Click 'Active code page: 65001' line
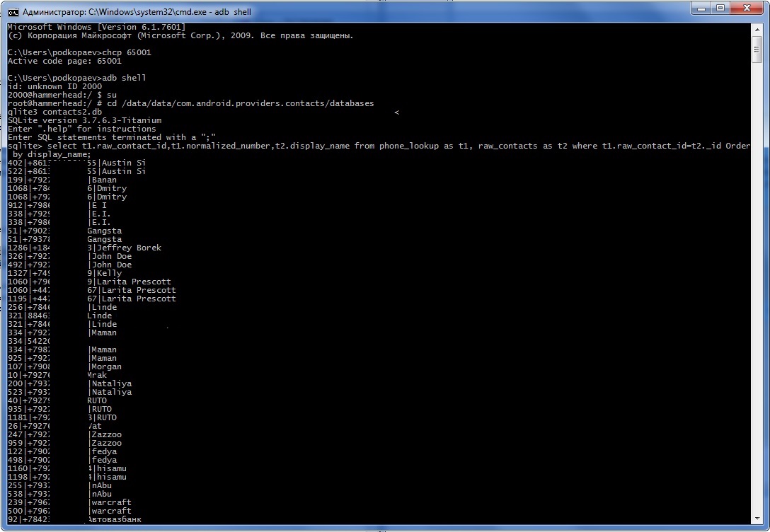This screenshot has height=532, width=770. [x=64, y=61]
